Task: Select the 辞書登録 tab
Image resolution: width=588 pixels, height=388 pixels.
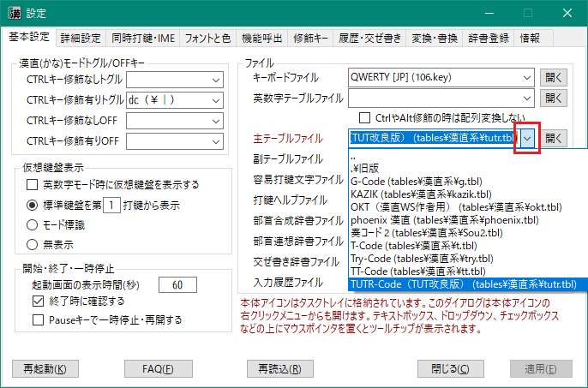Action: 489,39
